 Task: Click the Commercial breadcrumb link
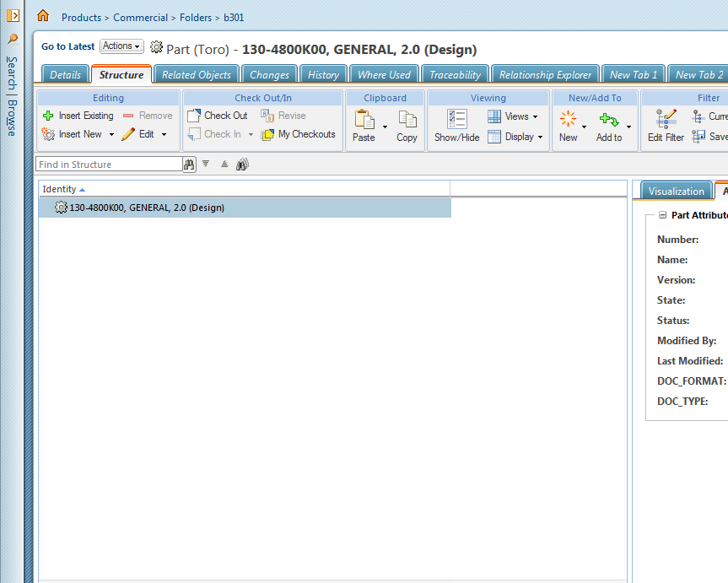click(140, 18)
